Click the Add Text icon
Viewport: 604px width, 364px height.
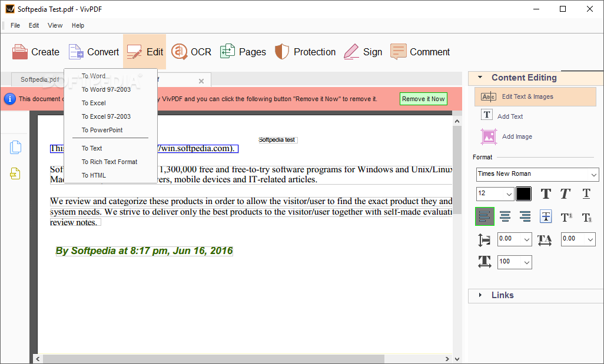pyautogui.click(x=486, y=115)
